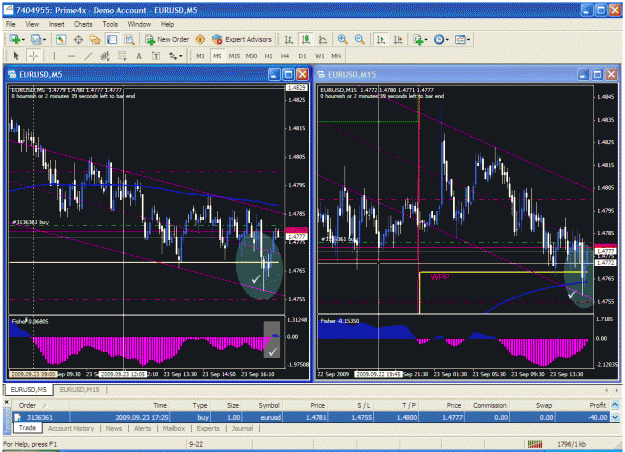
Task: Expand the Profiles dropdown arrow
Action: pos(44,40)
